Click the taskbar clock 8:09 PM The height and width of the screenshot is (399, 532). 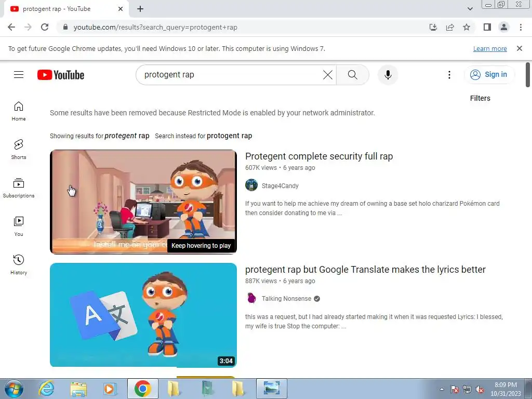(x=506, y=385)
